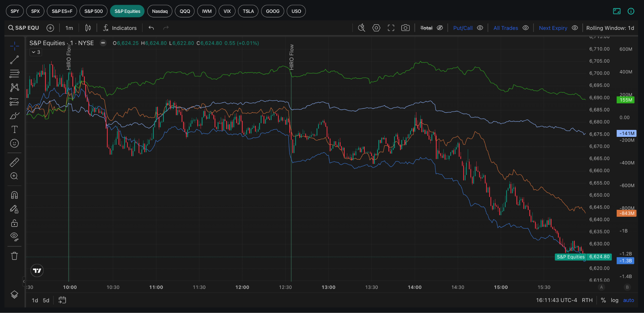Open the Rolling Window: 1d selector
644x313 pixels.
click(x=610, y=28)
